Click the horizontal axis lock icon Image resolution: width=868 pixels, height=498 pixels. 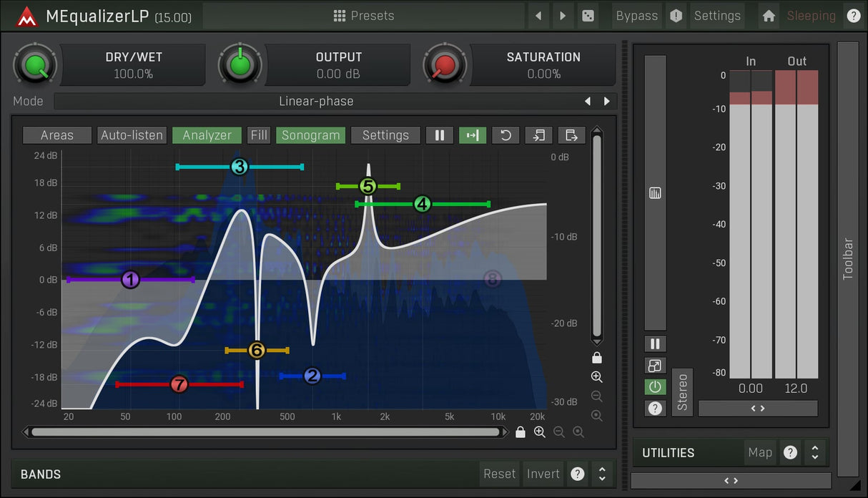521,432
